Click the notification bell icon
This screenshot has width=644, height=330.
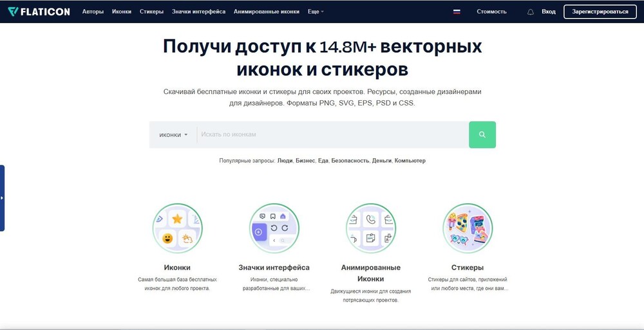click(531, 12)
